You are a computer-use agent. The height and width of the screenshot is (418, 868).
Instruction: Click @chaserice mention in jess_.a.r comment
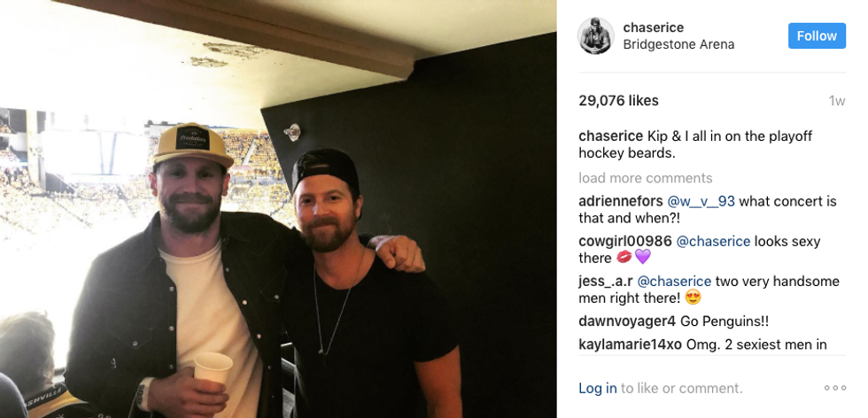point(674,282)
